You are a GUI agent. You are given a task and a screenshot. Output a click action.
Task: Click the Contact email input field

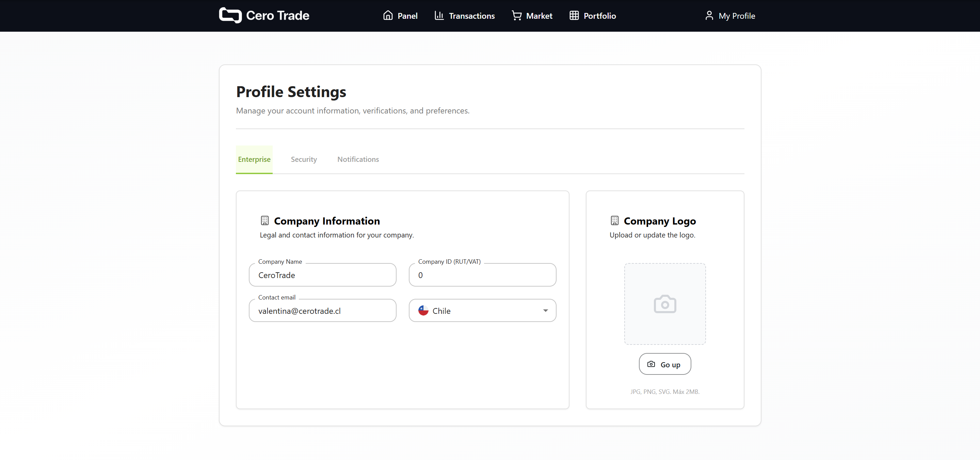tap(322, 310)
